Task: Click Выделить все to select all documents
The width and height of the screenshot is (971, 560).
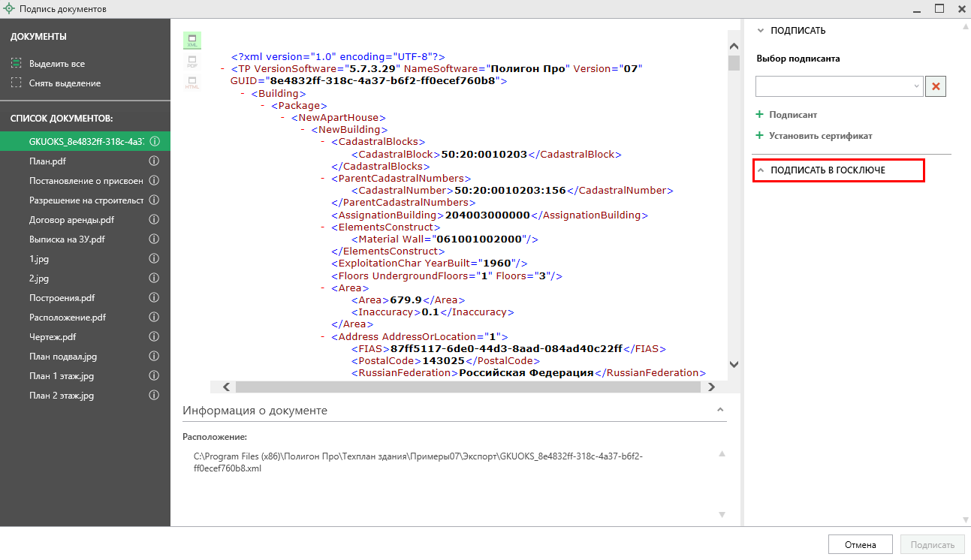Action: coord(56,64)
